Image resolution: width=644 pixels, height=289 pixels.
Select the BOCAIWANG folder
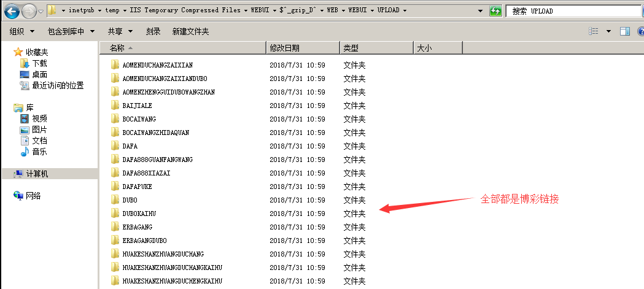[139, 119]
